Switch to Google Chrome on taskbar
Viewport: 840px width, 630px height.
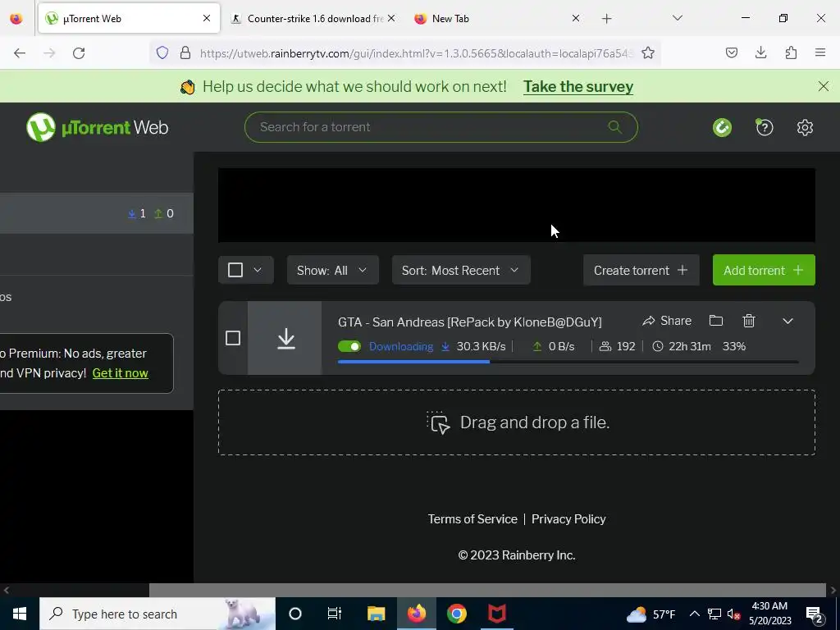(456, 614)
